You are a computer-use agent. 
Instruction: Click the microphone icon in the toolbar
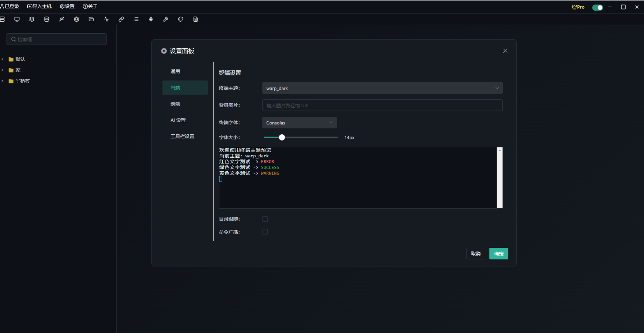[x=151, y=19]
